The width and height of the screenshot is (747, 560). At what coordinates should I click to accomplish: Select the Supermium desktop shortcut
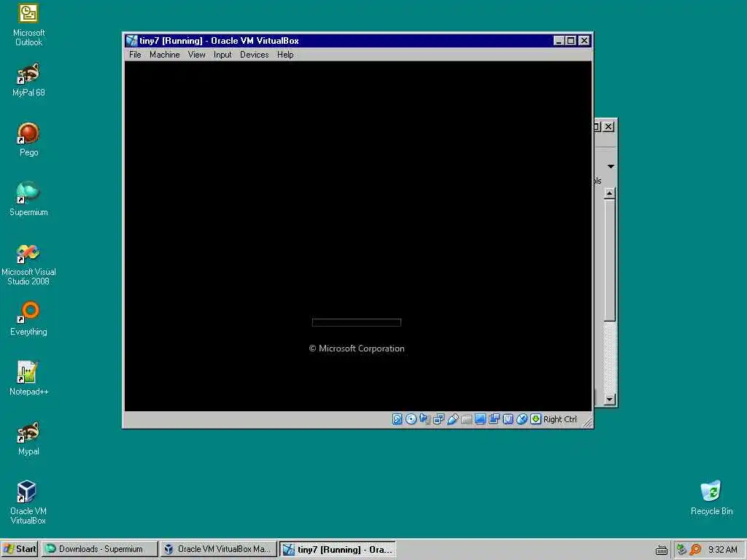coord(28,199)
